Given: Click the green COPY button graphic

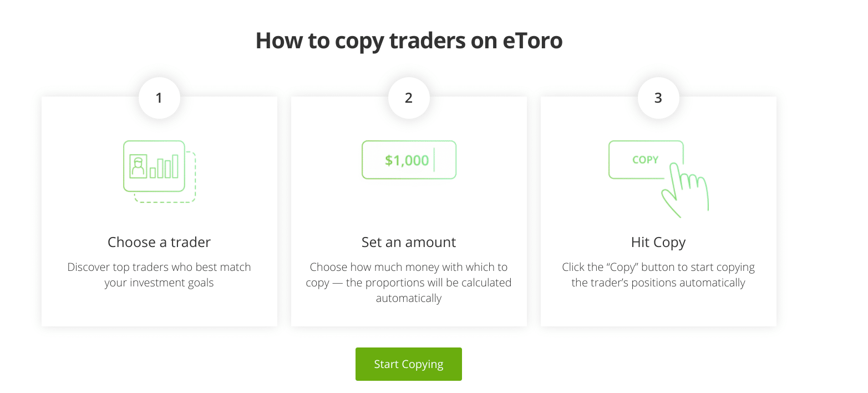Looking at the screenshot, I should pyautogui.click(x=646, y=159).
